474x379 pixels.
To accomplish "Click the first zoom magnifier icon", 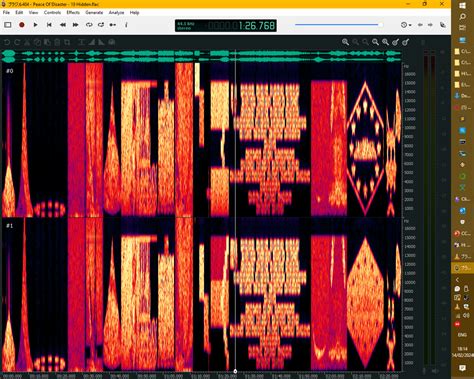I will (x=345, y=42).
